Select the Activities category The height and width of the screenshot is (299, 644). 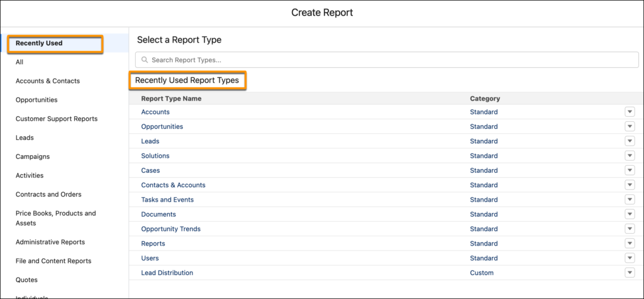tap(30, 175)
